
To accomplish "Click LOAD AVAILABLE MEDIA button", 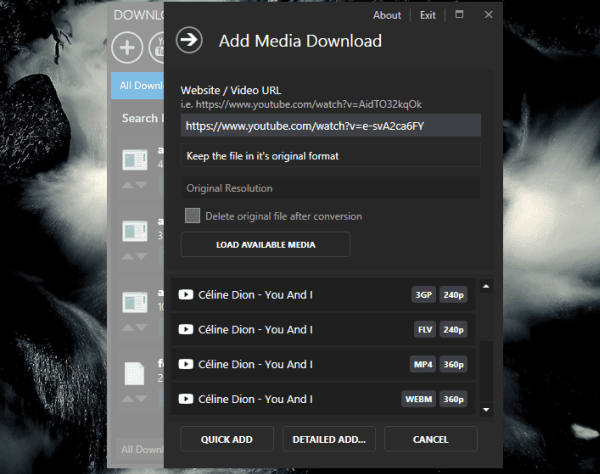I will point(266,244).
